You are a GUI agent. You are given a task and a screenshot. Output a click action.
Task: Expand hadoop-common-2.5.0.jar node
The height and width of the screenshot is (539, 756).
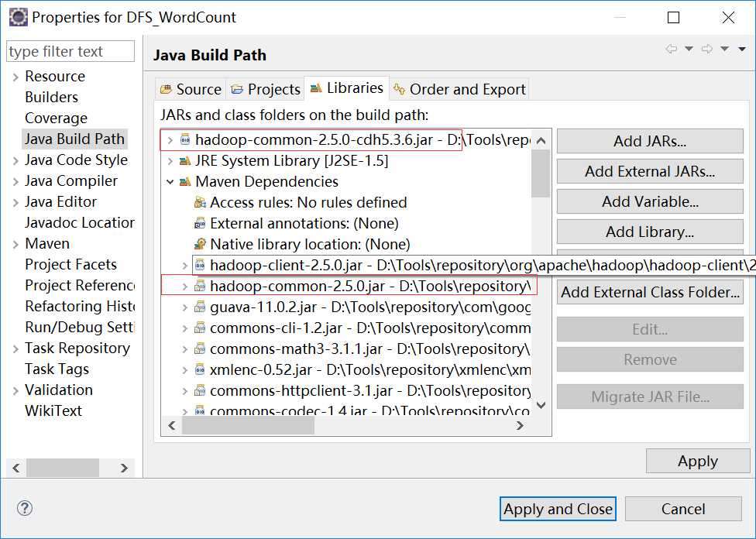coord(184,287)
